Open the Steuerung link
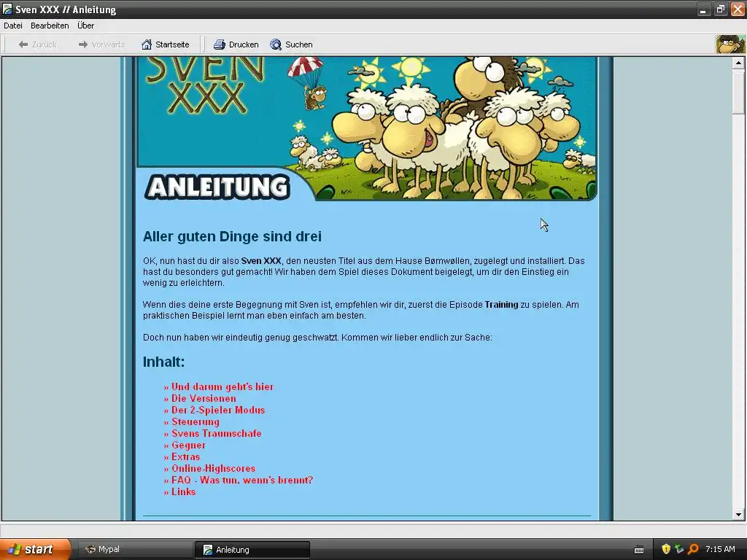Image resolution: width=747 pixels, height=560 pixels. pos(196,422)
